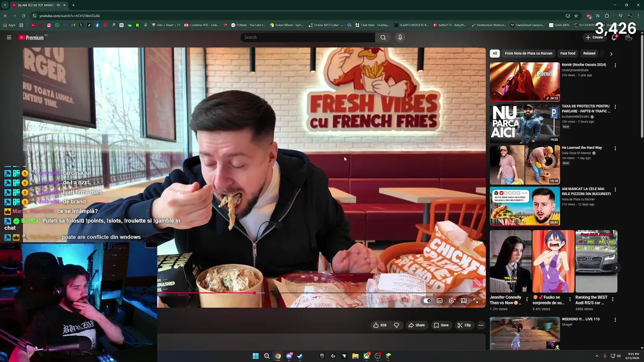Open AM MANCAT LA CELE MAI RELE PIZZERII title
644x362 pixels.
coord(586,192)
